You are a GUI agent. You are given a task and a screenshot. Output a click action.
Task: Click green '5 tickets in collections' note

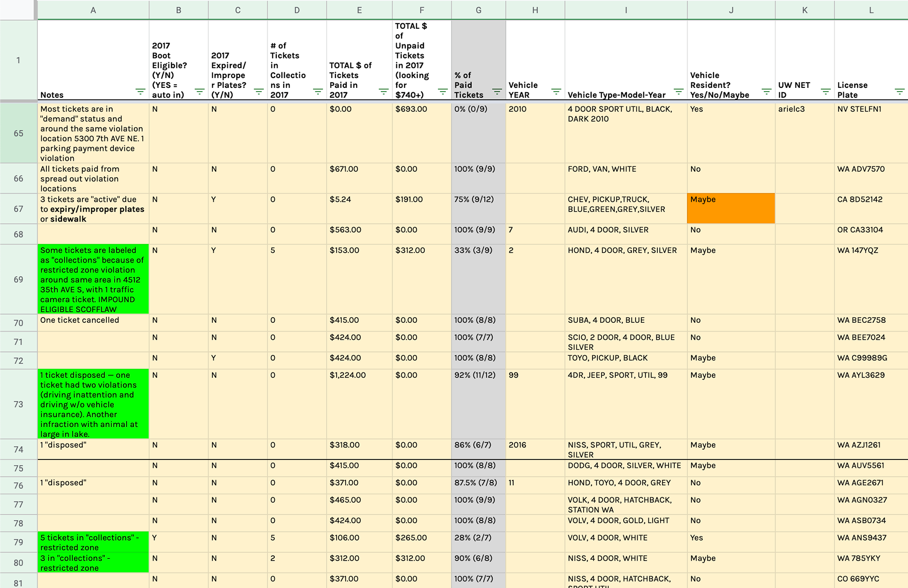click(93, 542)
